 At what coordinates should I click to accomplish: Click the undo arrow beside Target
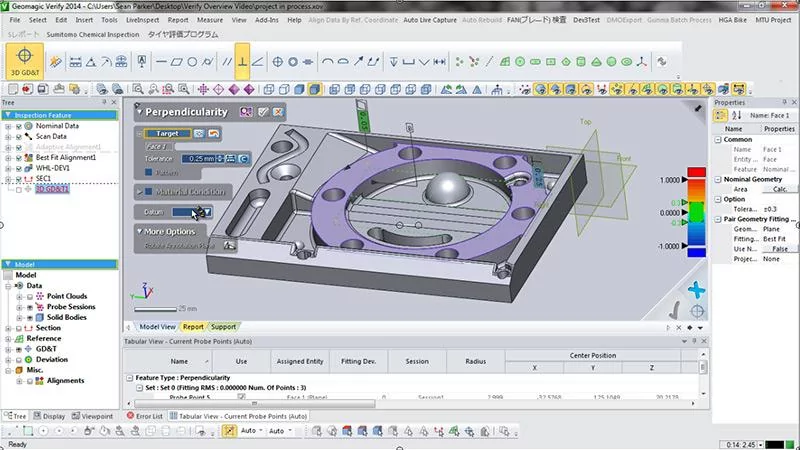point(213,133)
